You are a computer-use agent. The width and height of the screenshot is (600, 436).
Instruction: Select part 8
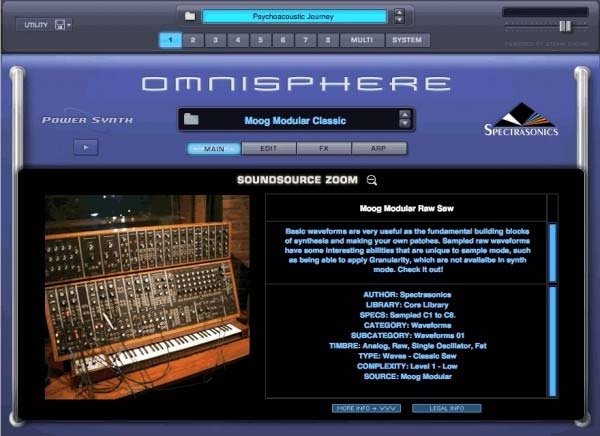tap(328, 40)
